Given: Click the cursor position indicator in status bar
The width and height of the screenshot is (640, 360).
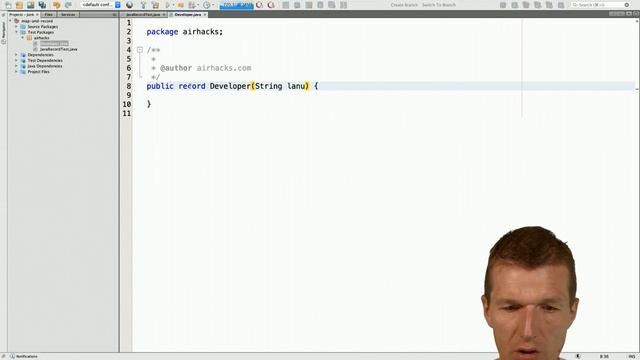Looking at the screenshot, I should 604,356.
